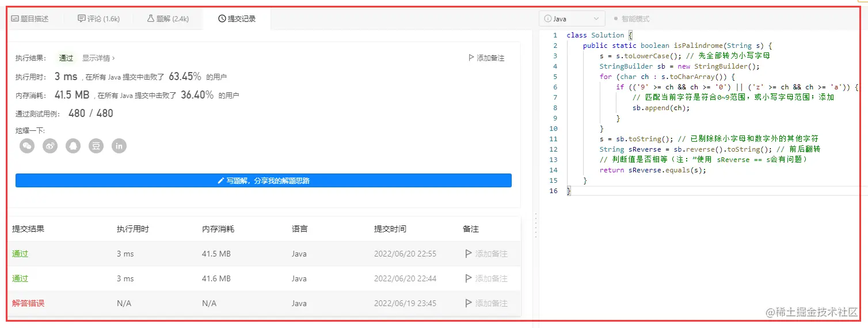This screenshot has height=328, width=868.
Task: Click the 36.40% memory percentile
Action: click(x=197, y=95)
